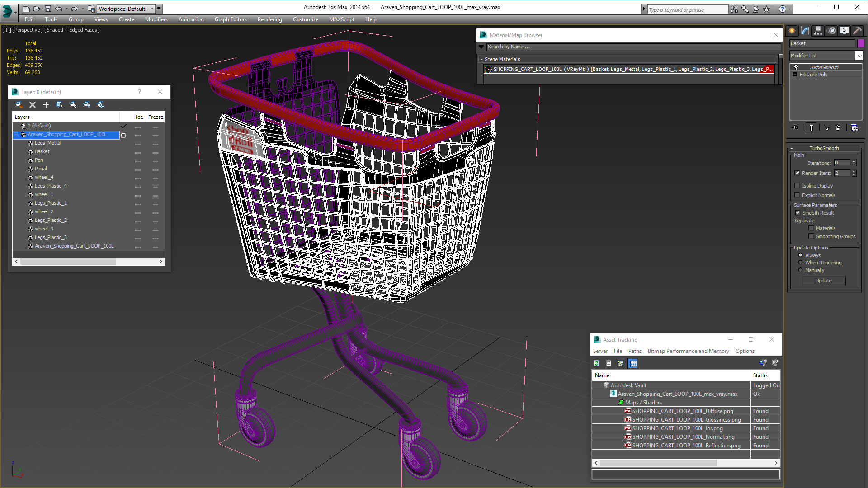Open the Modifier List dropdown
The image size is (868, 488).
point(859,56)
